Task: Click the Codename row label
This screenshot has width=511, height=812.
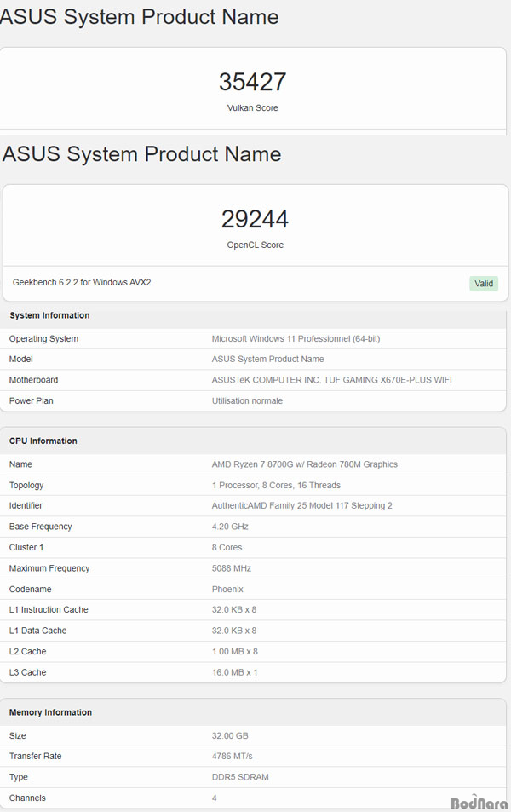Action: tap(30, 590)
